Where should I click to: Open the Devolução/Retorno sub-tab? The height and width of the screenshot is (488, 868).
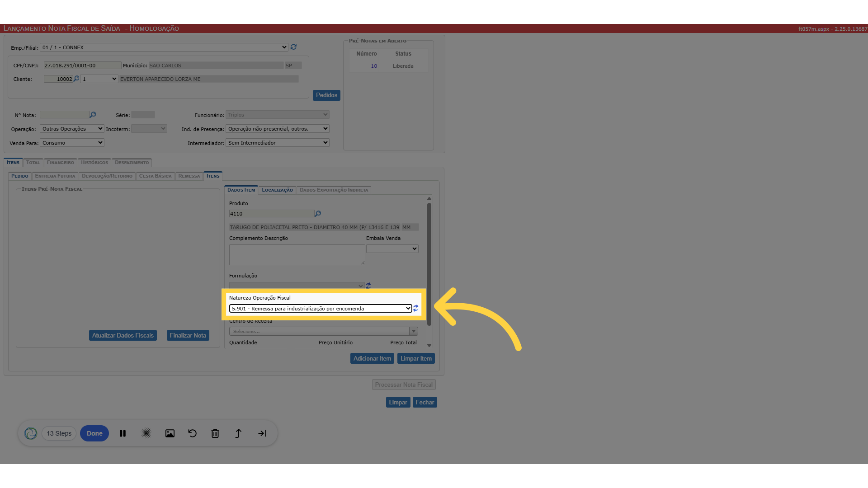pyautogui.click(x=107, y=176)
